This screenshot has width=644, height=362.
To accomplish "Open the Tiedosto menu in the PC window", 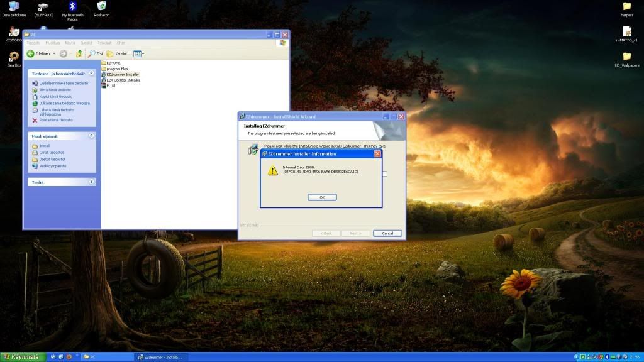I will [34, 43].
